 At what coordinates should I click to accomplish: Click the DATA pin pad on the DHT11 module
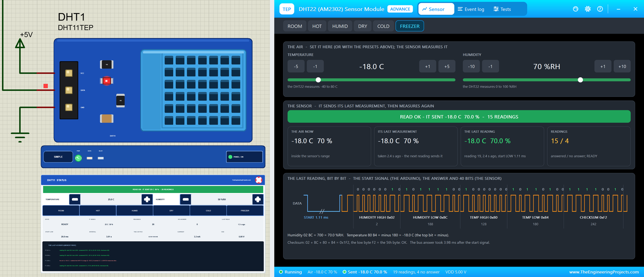coord(69,90)
